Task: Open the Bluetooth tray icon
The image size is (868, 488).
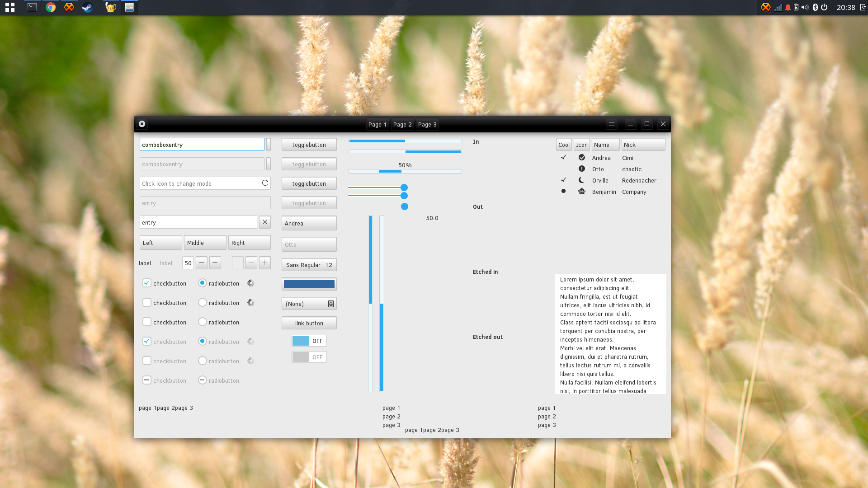Action: click(x=815, y=7)
